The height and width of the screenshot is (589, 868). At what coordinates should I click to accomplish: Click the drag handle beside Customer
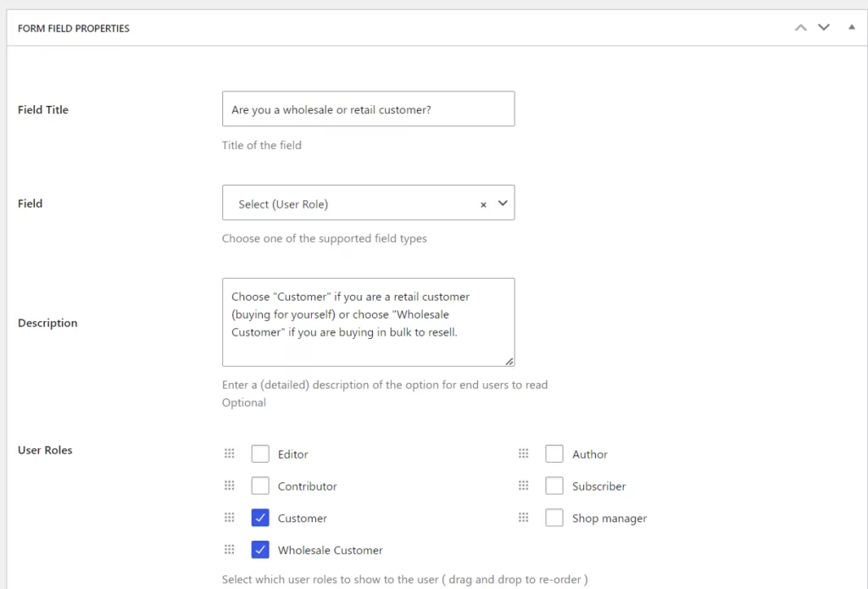229,518
